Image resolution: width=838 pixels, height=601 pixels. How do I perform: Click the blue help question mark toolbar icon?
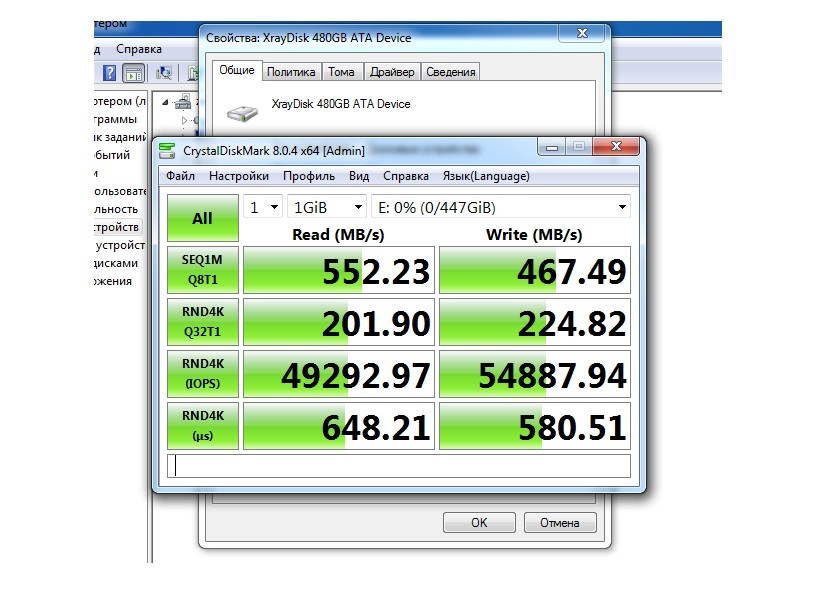pos(110,73)
